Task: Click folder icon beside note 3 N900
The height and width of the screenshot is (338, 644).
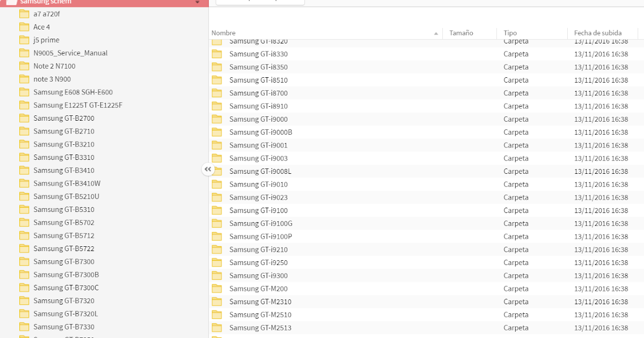Action: coord(24,79)
